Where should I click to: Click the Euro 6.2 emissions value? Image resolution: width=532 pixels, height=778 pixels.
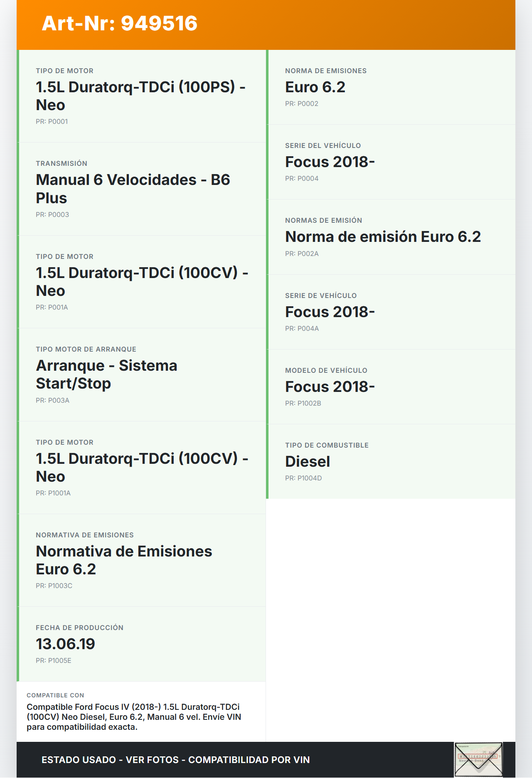point(315,87)
